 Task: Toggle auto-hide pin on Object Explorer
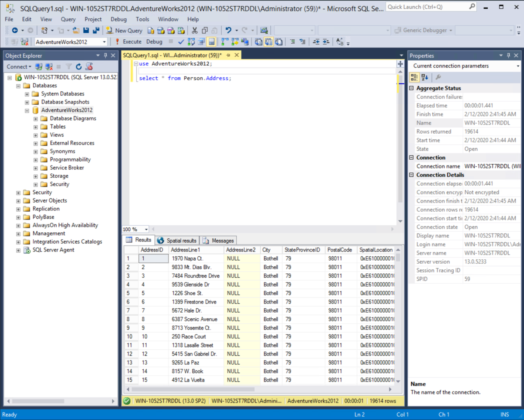click(x=105, y=55)
